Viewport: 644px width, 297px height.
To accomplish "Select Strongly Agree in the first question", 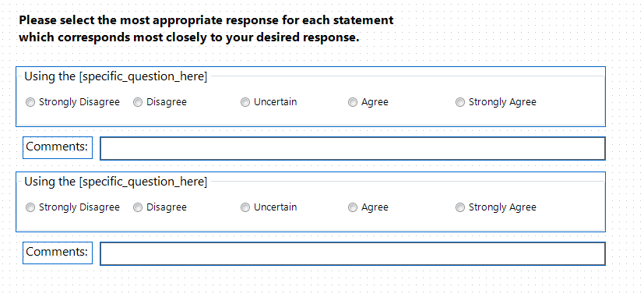I will point(460,102).
